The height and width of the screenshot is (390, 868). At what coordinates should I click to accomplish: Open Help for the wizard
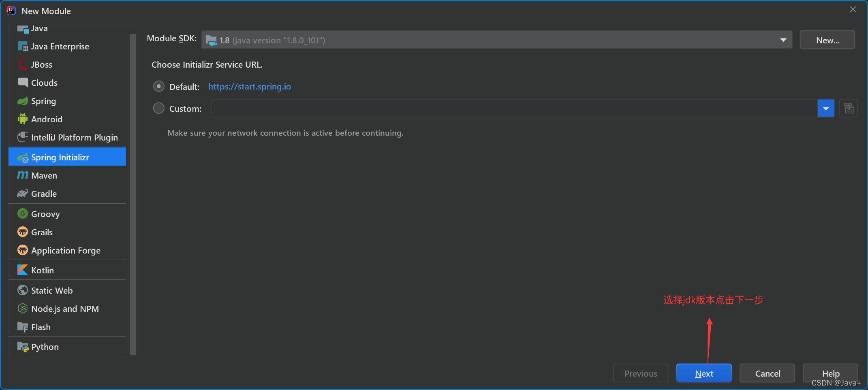pos(830,373)
